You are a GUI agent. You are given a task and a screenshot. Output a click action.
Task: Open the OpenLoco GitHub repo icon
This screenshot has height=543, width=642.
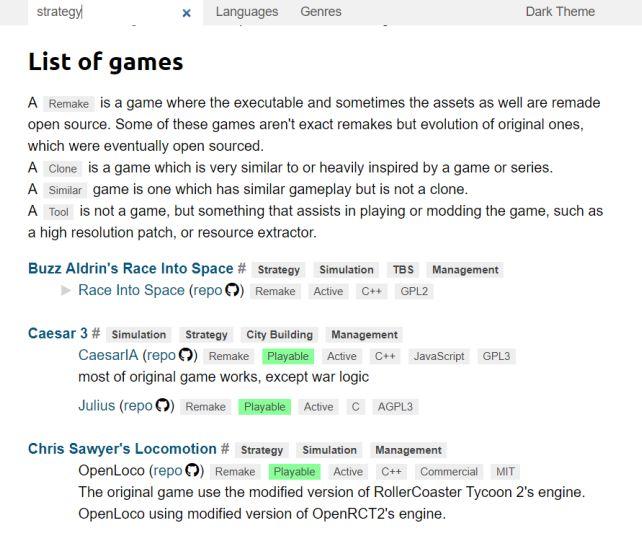192,471
